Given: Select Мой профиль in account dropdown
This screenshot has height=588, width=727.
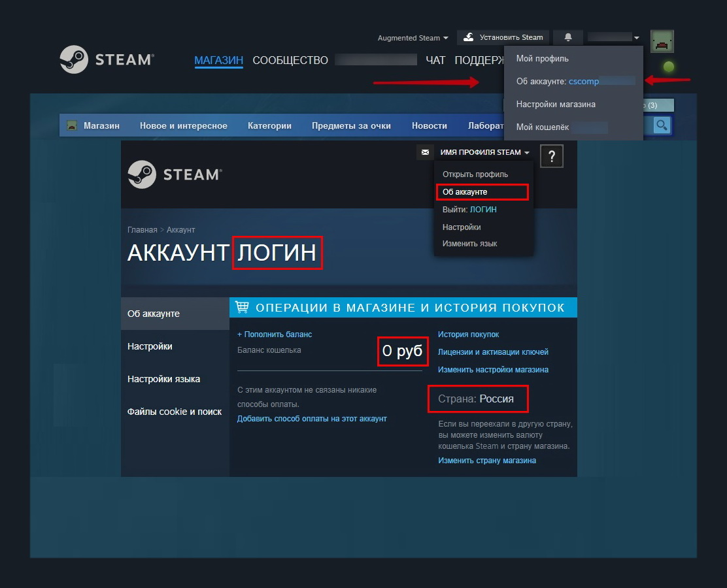Looking at the screenshot, I should [x=542, y=58].
